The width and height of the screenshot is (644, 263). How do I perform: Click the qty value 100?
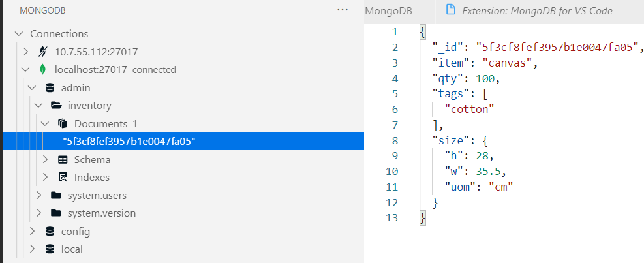click(x=485, y=78)
